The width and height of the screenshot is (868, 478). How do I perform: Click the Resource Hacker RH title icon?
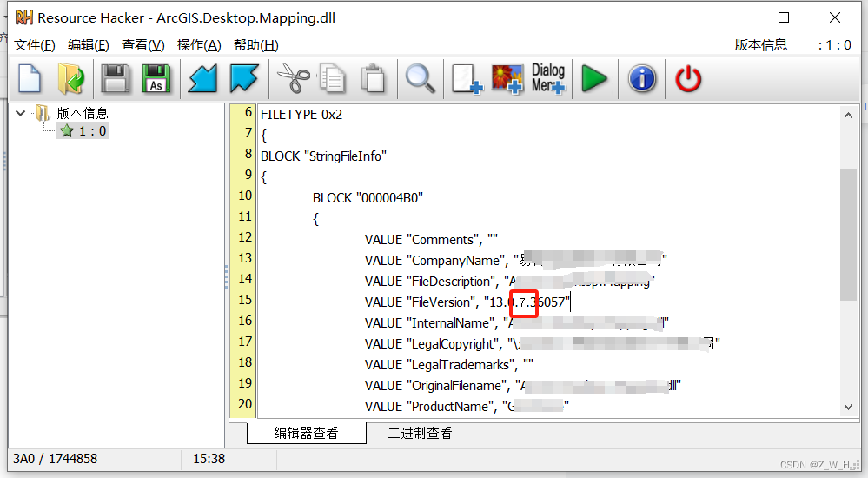point(23,17)
